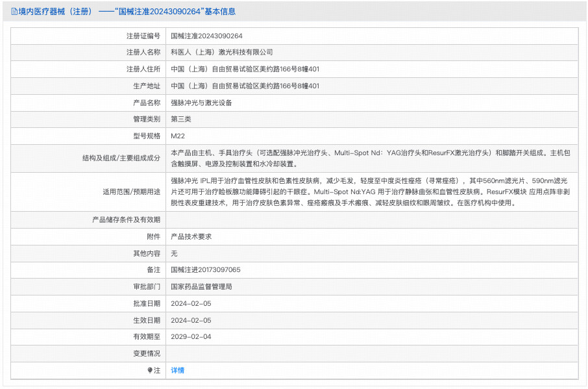Click the 生产地址 address value

(x=245, y=86)
